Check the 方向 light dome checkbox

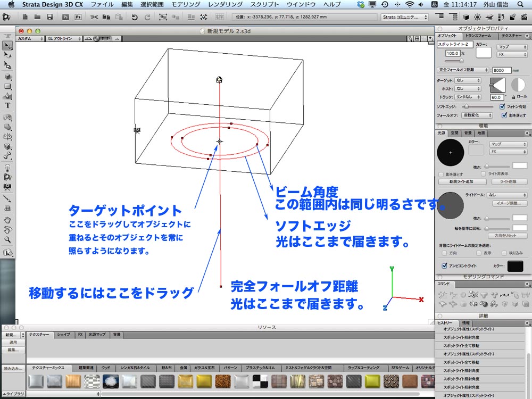pos(444,253)
